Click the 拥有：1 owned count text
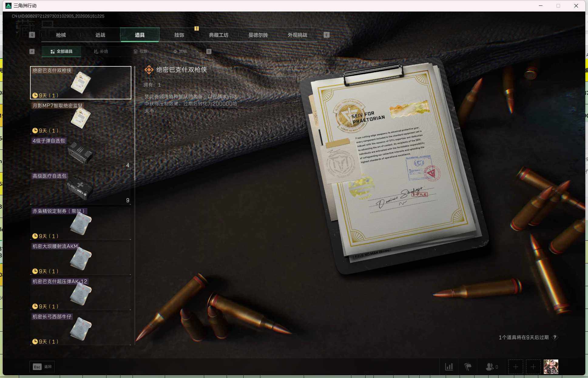588x378 pixels. point(152,85)
